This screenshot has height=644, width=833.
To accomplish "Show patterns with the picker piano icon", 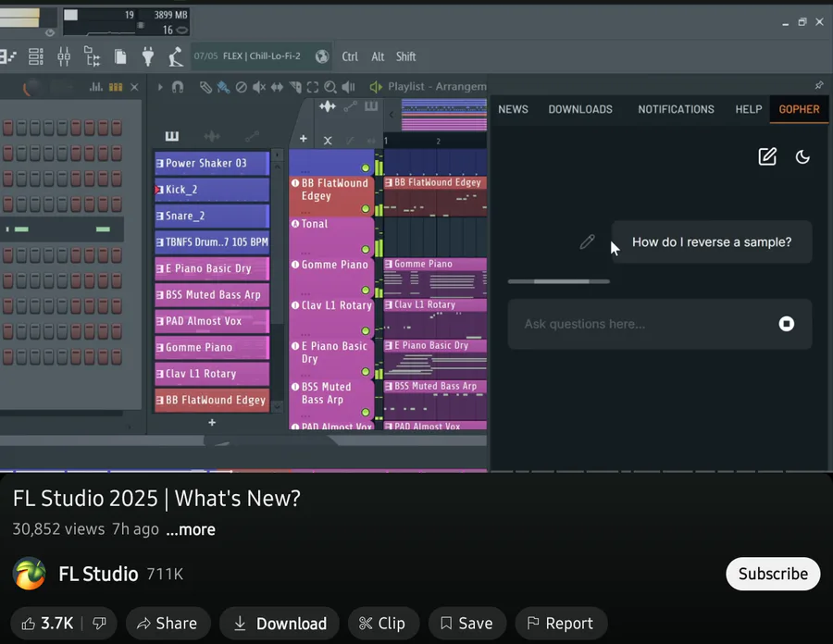I will click(171, 136).
